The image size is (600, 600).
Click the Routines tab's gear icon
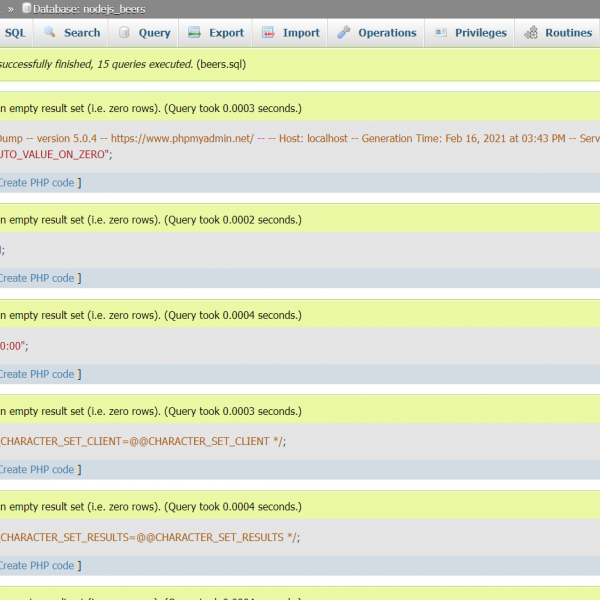(x=531, y=32)
